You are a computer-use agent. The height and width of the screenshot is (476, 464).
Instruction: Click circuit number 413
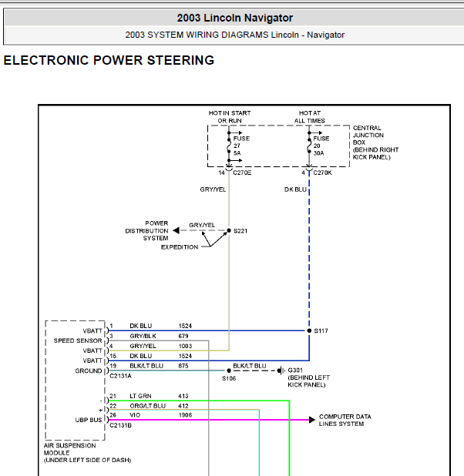(183, 396)
